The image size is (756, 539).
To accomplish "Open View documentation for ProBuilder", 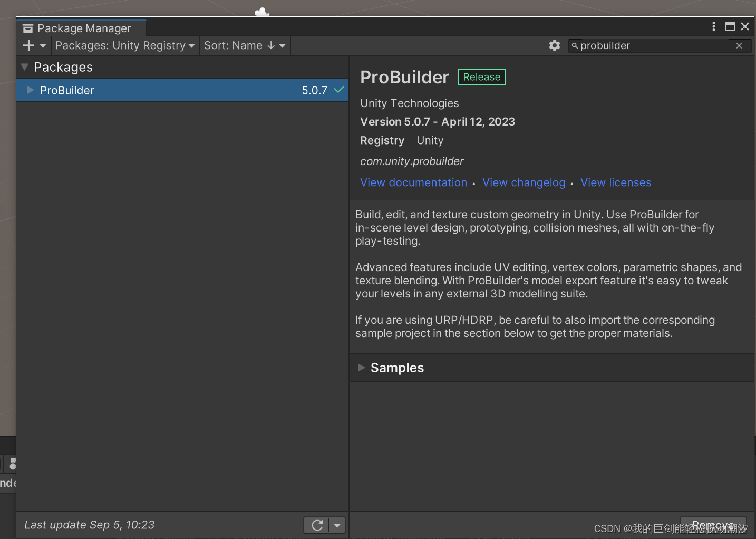I will 413,182.
